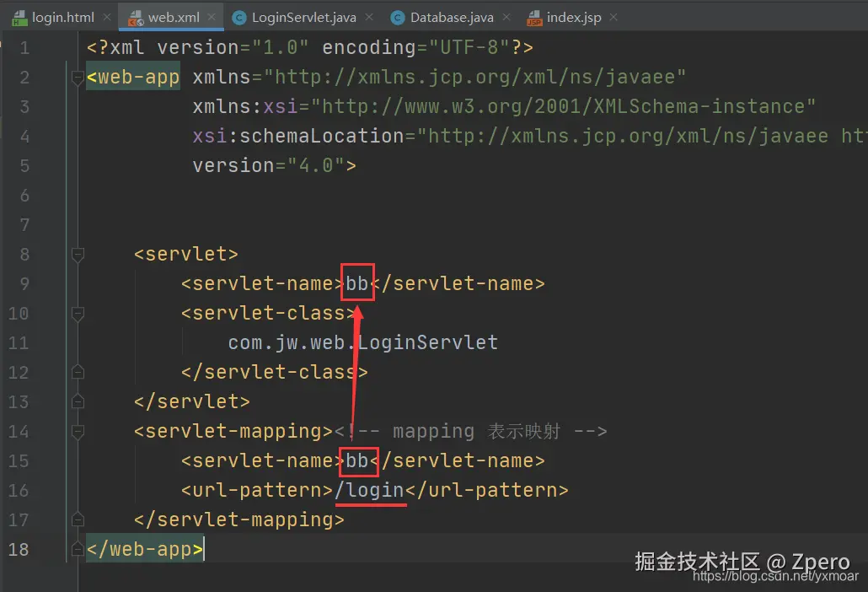Click the index.jsp file icon
Image resolution: width=868 pixels, height=592 pixels.
(534, 18)
